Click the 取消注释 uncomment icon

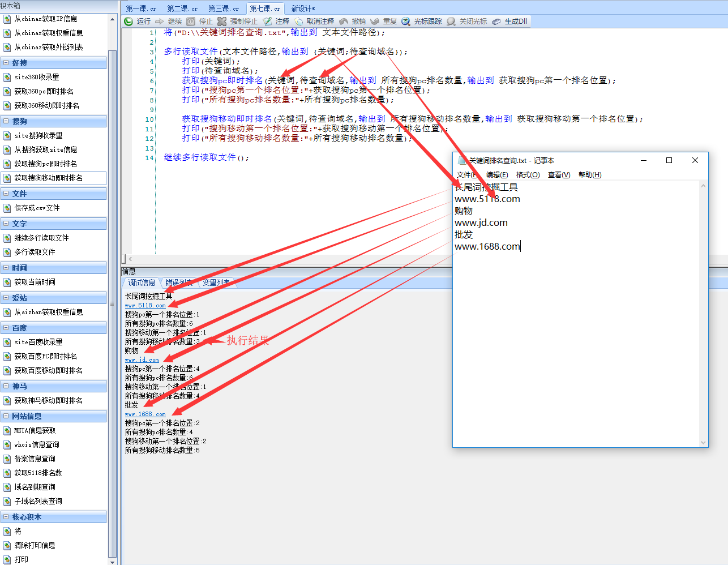[x=298, y=22]
